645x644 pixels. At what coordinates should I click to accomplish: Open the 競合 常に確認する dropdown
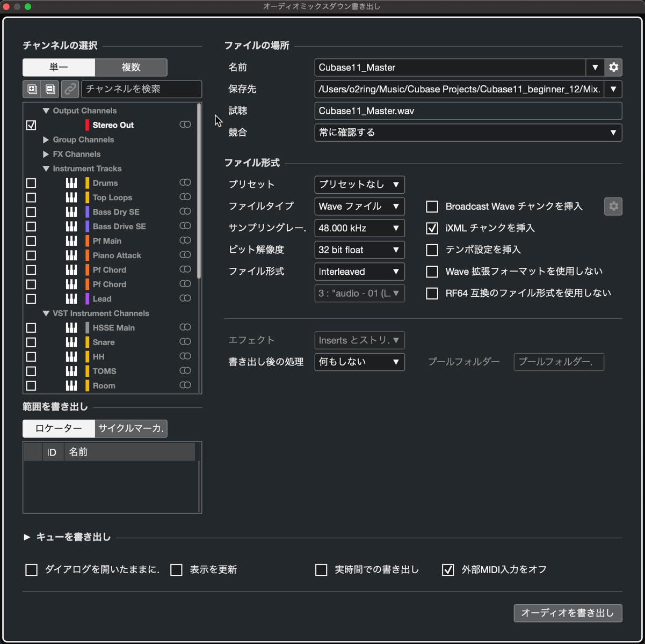pos(468,133)
